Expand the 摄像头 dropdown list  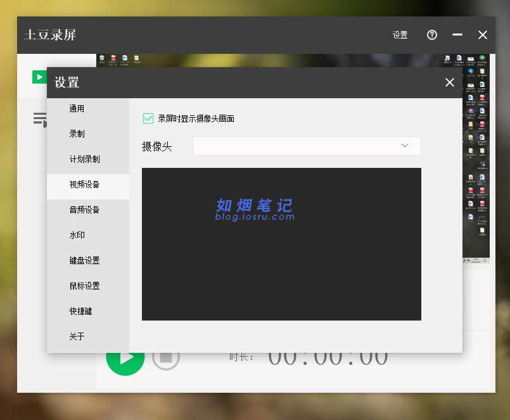click(x=307, y=146)
